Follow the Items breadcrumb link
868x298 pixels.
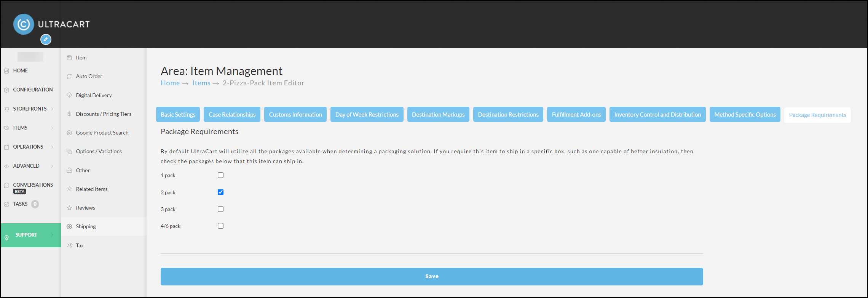(x=201, y=83)
